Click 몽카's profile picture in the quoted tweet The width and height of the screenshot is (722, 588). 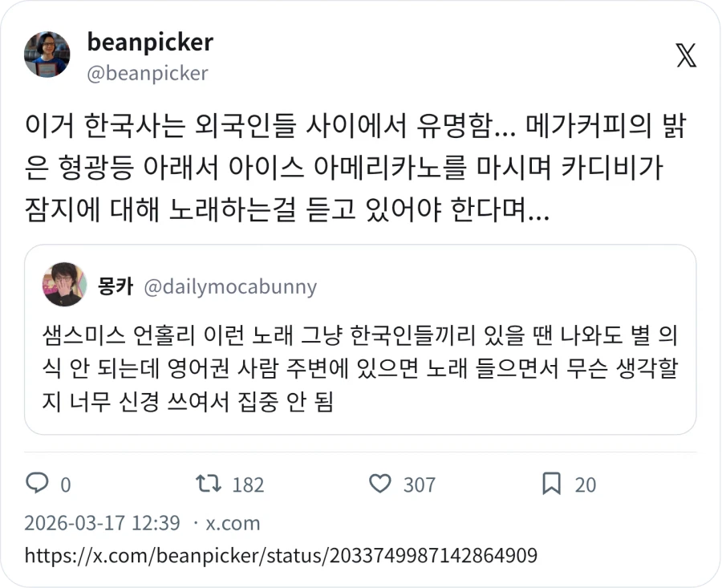click(65, 286)
